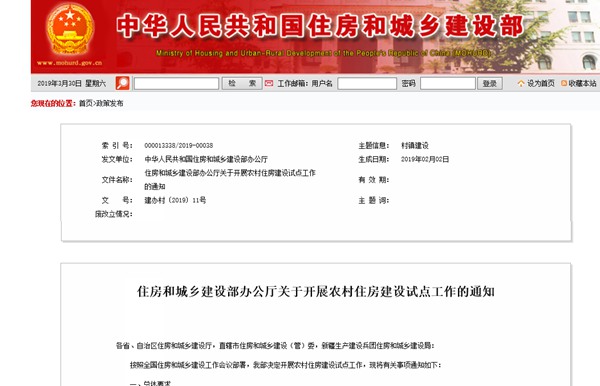Click the 收藏本站 bookmark icon
The width and height of the screenshot is (600, 386).
[564, 83]
